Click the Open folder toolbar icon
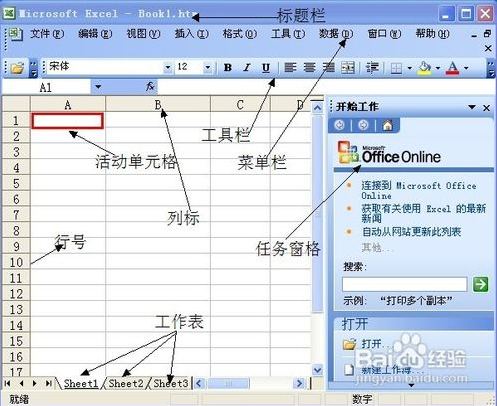The height and width of the screenshot is (406, 497). pyautogui.click(x=17, y=68)
